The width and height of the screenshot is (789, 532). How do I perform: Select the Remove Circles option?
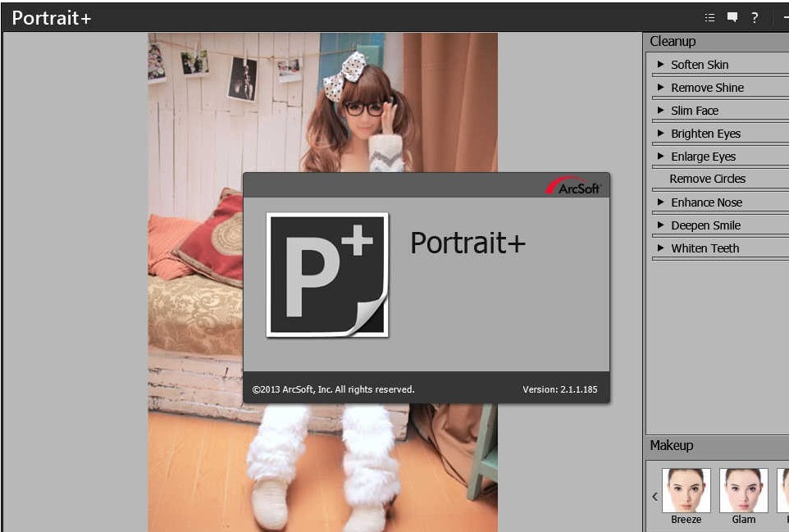pyautogui.click(x=708, y=179)
